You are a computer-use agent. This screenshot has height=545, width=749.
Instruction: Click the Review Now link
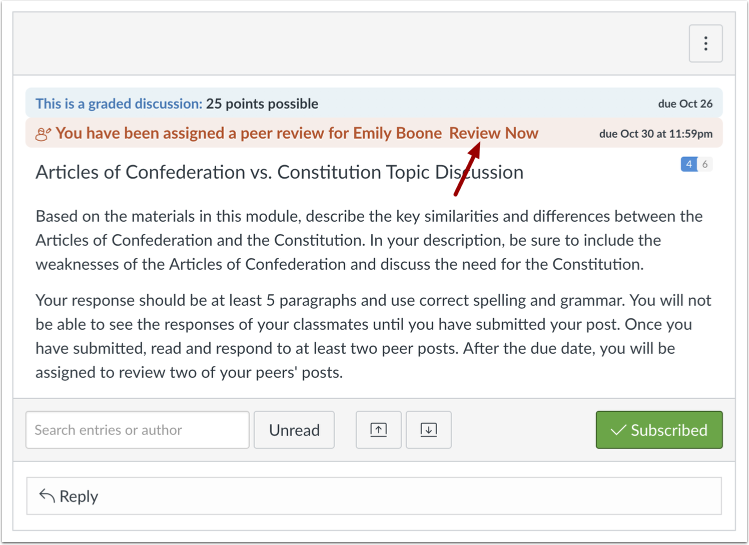(x=493, y=133)
